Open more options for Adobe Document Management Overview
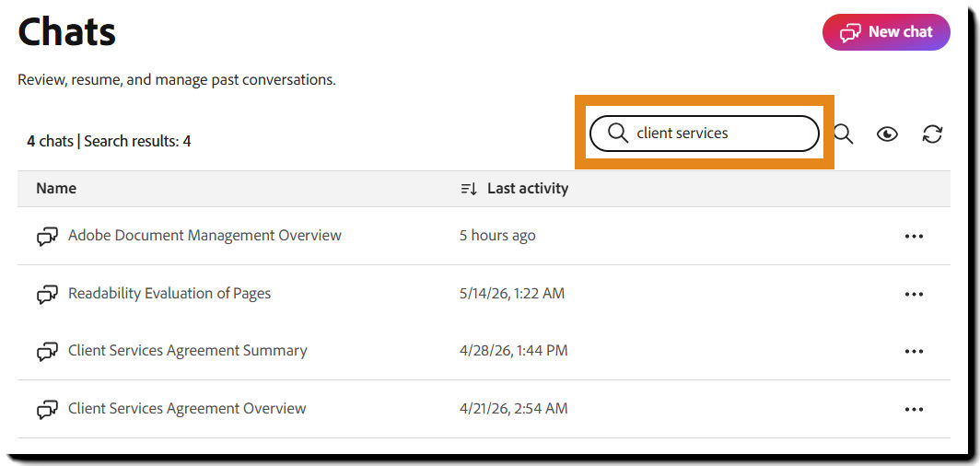Screen dimensions: 980x466 point(914,236)
